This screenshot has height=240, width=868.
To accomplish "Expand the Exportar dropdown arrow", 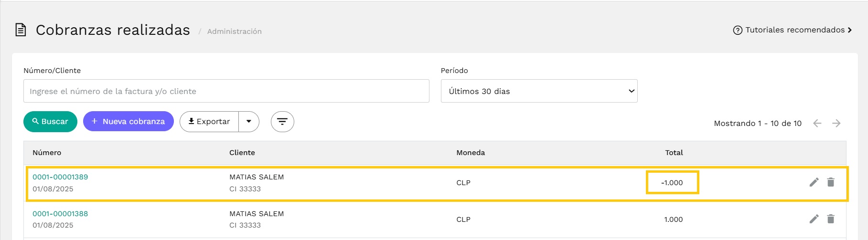I will tap(249, 122).
